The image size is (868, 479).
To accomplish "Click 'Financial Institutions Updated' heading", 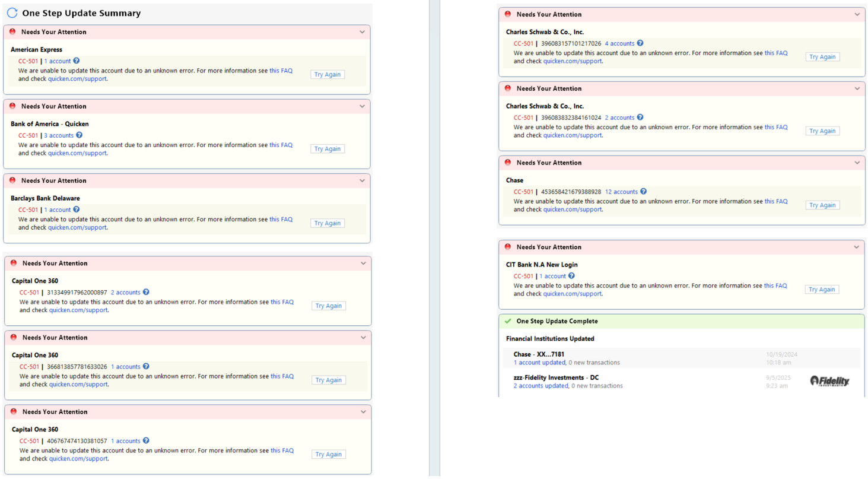I will (550, 338).
